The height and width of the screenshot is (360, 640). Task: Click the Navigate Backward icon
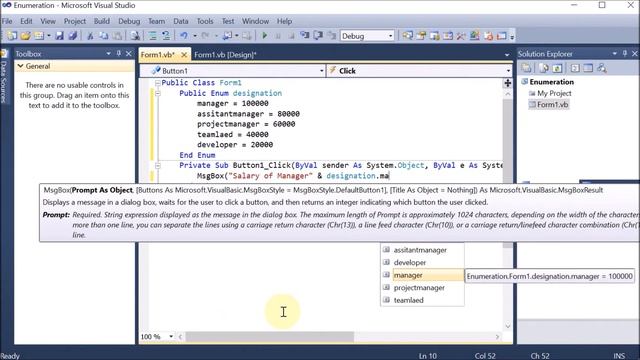227,36
